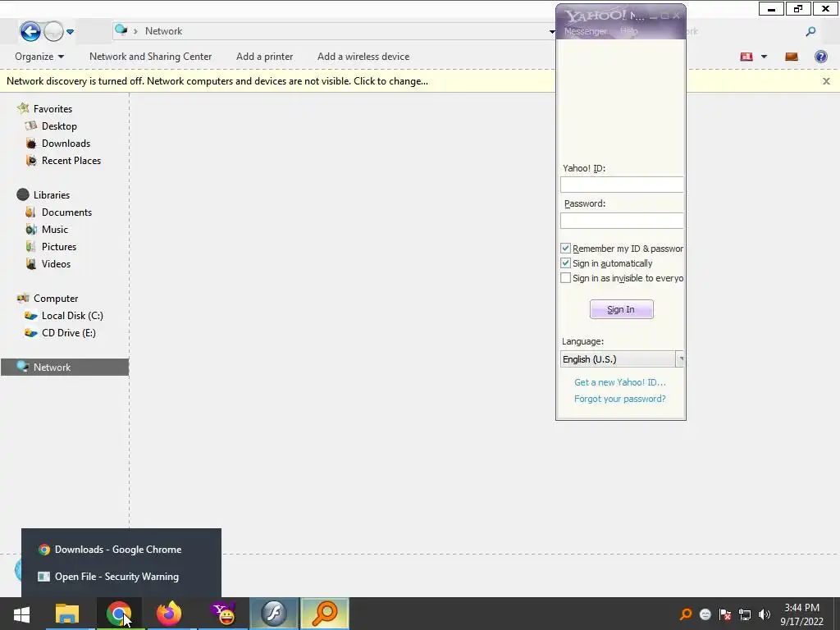Check Sign in as invisible to everyone
The width and height of the screenshot is (840, 630).
[x=565, y=277]
